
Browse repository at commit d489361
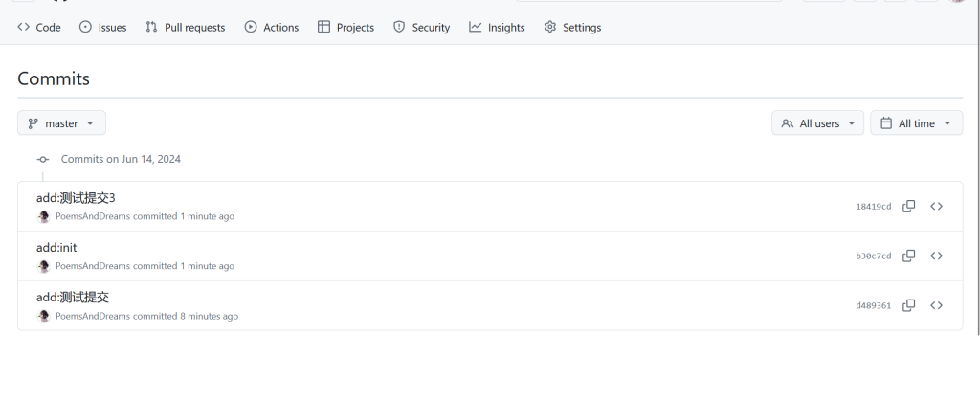tap(937, 305)
